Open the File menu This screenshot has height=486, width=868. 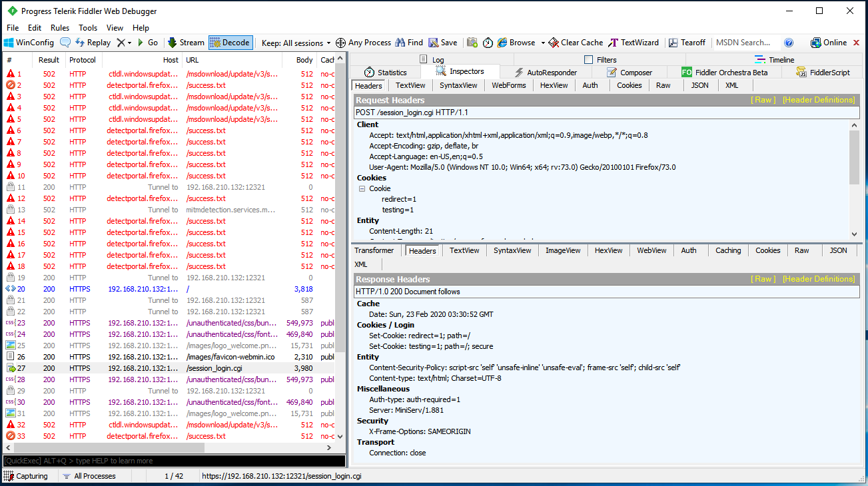tap(13, 28)
